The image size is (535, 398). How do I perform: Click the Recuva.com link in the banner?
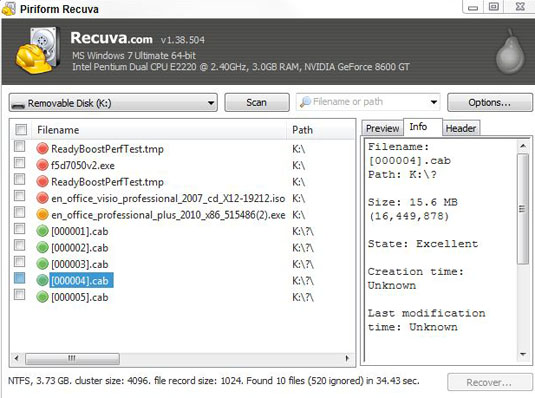pos(111,38)
